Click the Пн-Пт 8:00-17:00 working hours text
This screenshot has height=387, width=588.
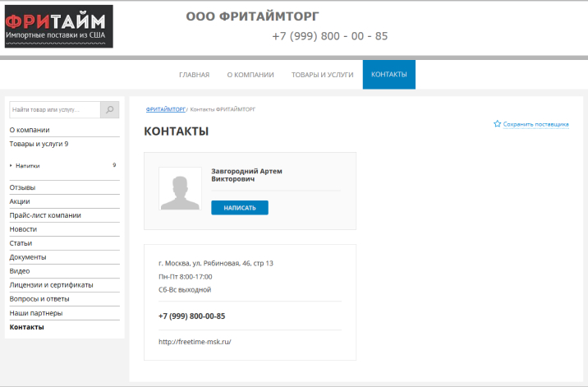186,277
